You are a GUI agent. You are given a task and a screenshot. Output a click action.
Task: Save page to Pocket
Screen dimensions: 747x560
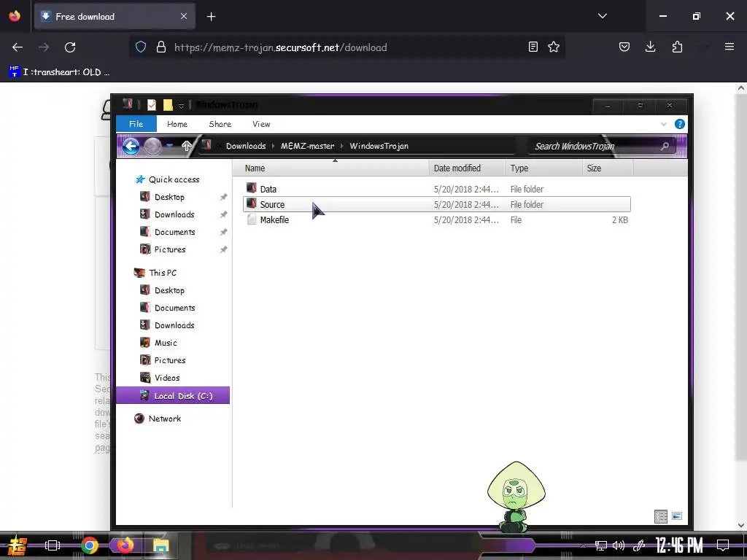pos(624,47)
